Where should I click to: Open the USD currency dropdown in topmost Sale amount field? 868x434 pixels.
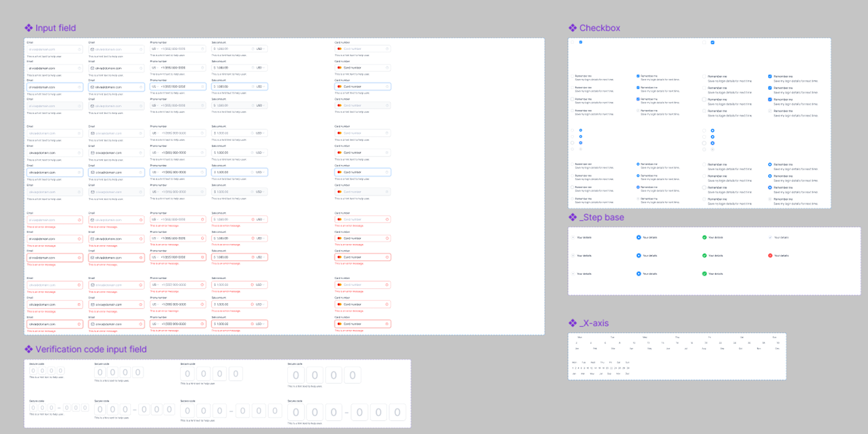pyautogui.click(x=260, y=49)
